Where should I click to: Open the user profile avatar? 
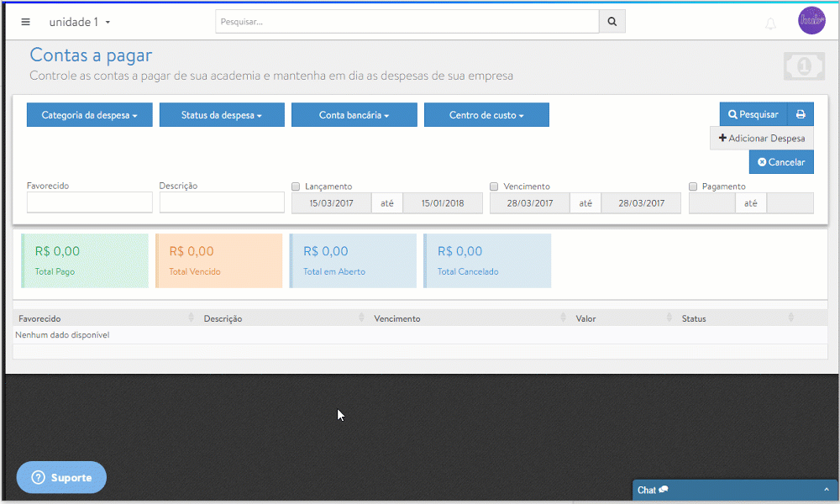point(811,20)
